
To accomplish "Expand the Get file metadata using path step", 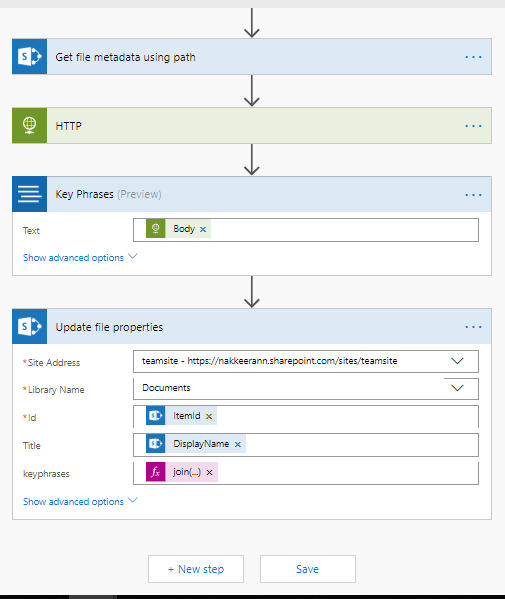I will pyautogui.click(x=252, y=57).
